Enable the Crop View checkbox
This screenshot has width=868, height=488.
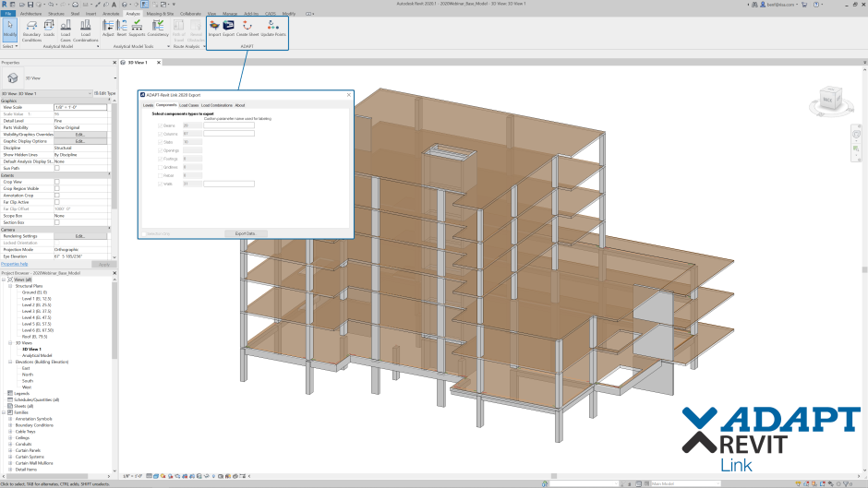coord(57,182)
